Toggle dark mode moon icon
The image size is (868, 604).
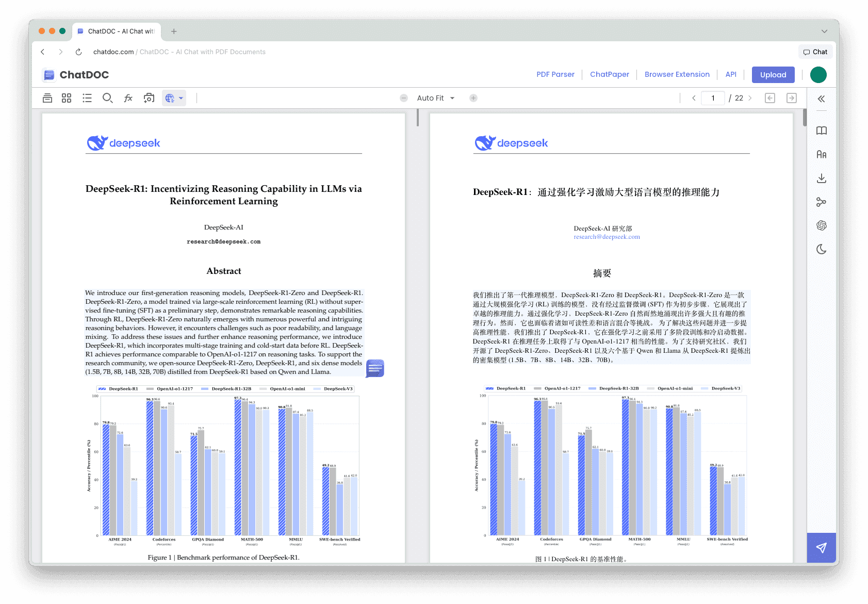pyautogui.click(x=822, y=249)
